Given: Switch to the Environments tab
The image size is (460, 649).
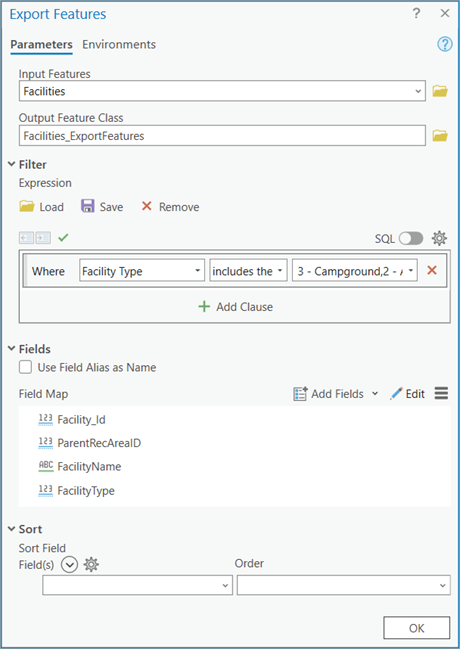Looking at the screenshot, I should (119, 44).
